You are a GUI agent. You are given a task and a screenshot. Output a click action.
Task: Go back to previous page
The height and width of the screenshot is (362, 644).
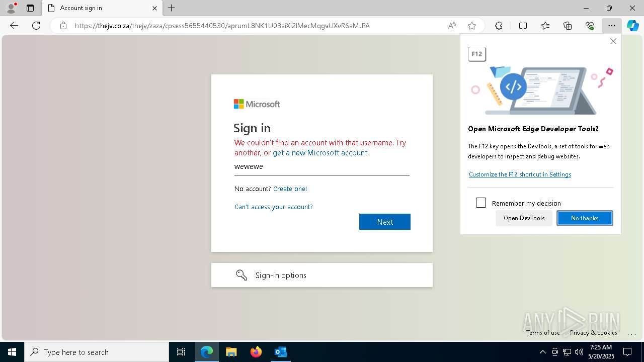coord(14,26)
